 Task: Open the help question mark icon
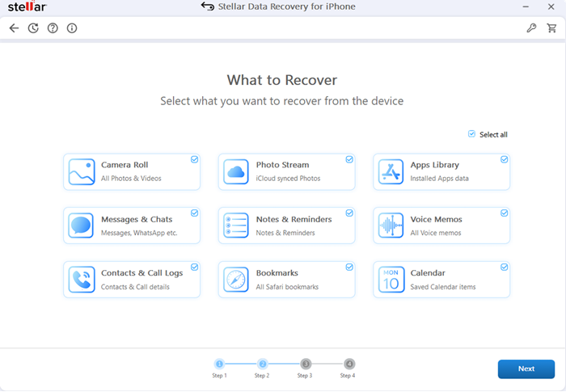click(x=53, y=28)
